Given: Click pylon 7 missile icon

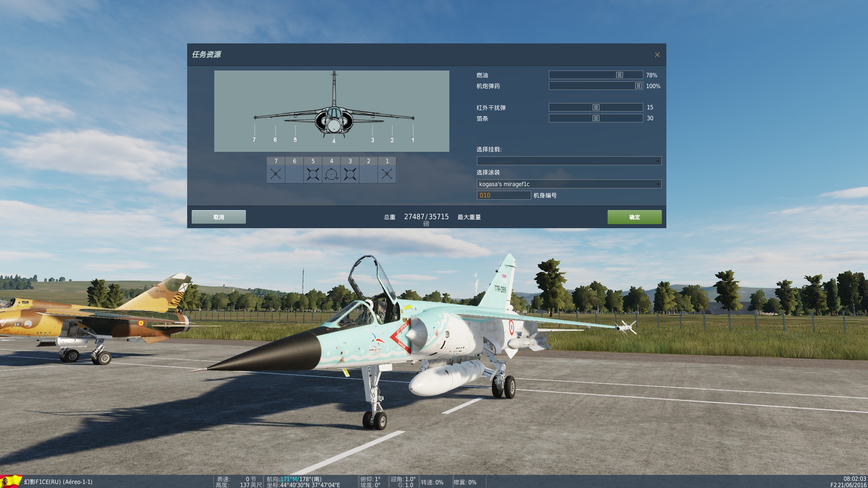Looking at the screenshot, I should (x=276, y=174).
